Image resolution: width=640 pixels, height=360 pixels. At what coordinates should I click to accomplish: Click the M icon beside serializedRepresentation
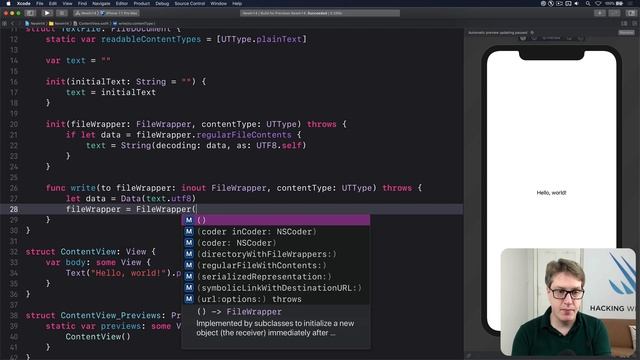coord(189,276)
